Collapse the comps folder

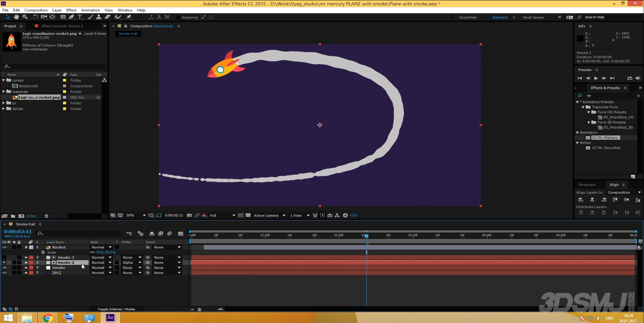tap(4, 80)
